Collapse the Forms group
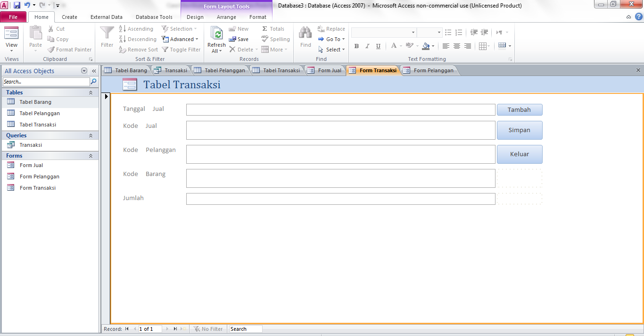 pyautogui.click(x=91, y=156)
